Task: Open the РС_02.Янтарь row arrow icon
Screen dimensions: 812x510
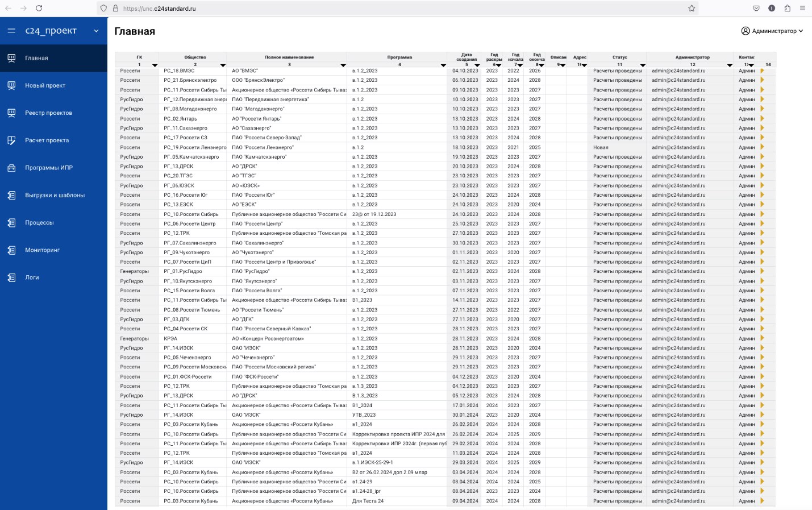Action: (762, 119)
